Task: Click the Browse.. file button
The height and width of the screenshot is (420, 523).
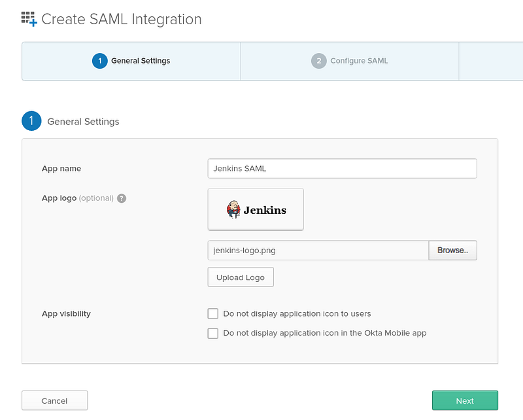Action: click(x=452, y=251)
